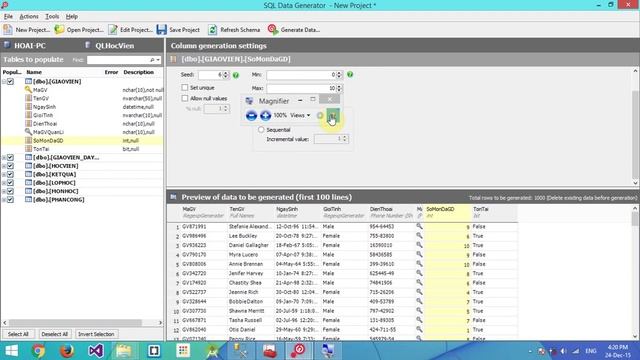This screenshot has height=360, width=640.
Task: Open Magnifier options gear icon
Action: (320, 116)
